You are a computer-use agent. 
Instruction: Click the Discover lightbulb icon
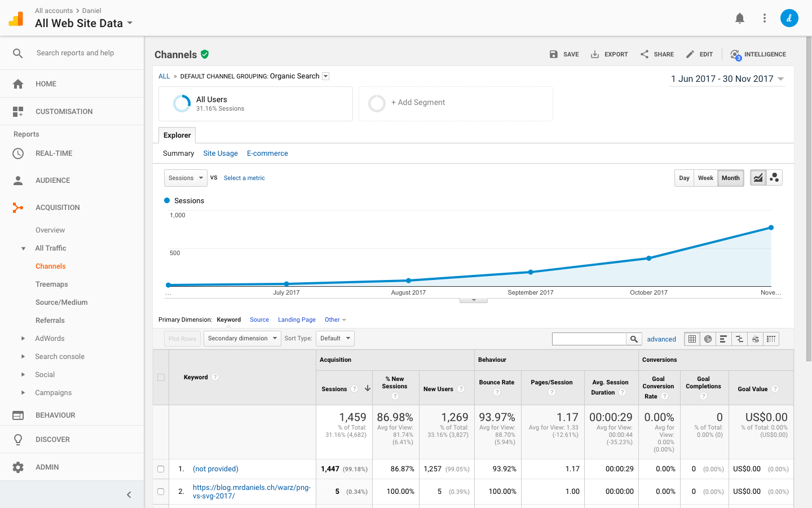(x=18, y=440)
